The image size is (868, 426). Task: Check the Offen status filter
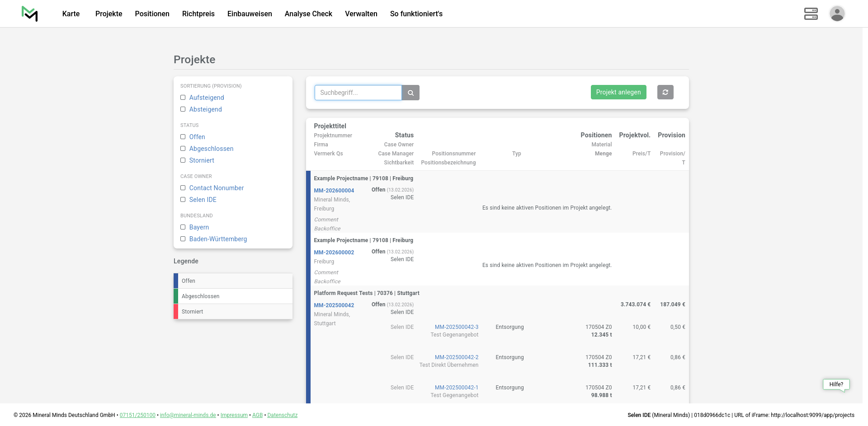pyautogui.click(x=183, y=137)
